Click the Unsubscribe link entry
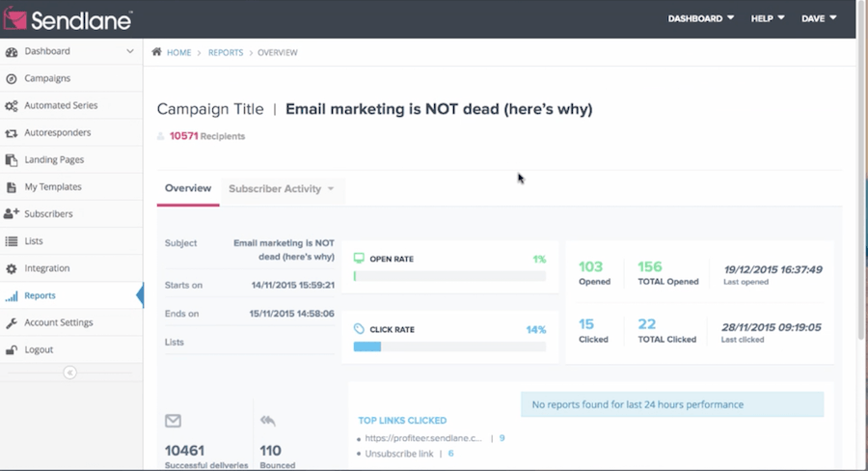This screenshot has width=868, height=471. click(398, 454)
